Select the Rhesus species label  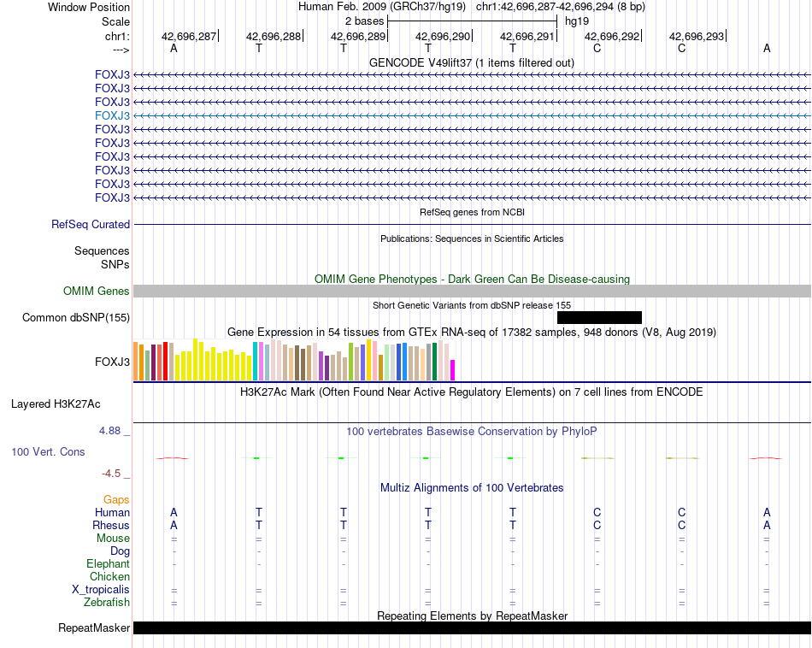111,525
